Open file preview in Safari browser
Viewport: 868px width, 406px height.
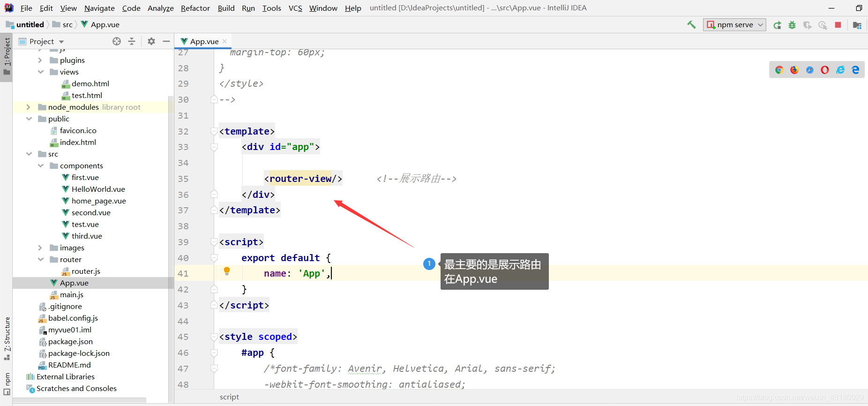pos(809,70)
